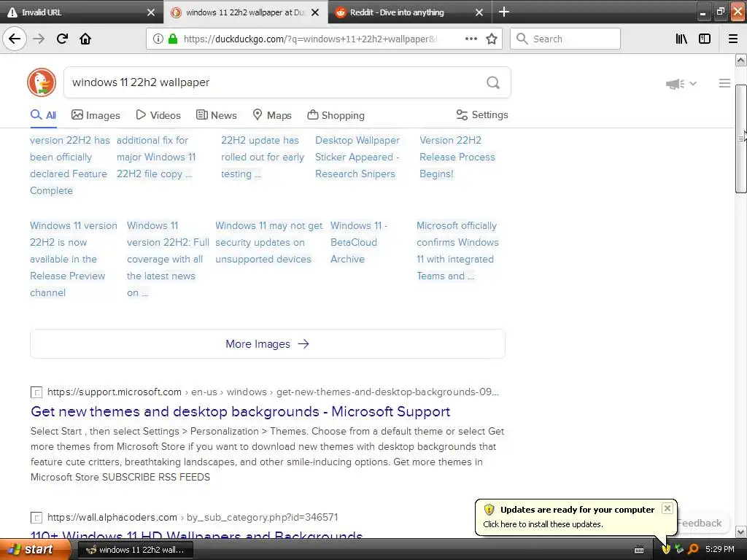The height and width of the screenshot is (560, 747).
Task: Switch to News results
Action: [x=216, y=115]
